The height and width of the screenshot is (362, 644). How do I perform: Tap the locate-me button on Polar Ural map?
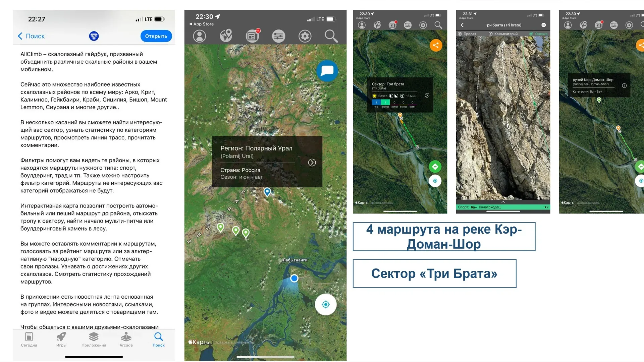pos(326,304)
